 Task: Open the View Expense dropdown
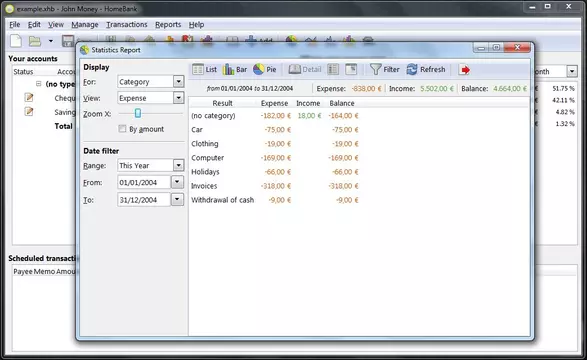tap(179, 98)
